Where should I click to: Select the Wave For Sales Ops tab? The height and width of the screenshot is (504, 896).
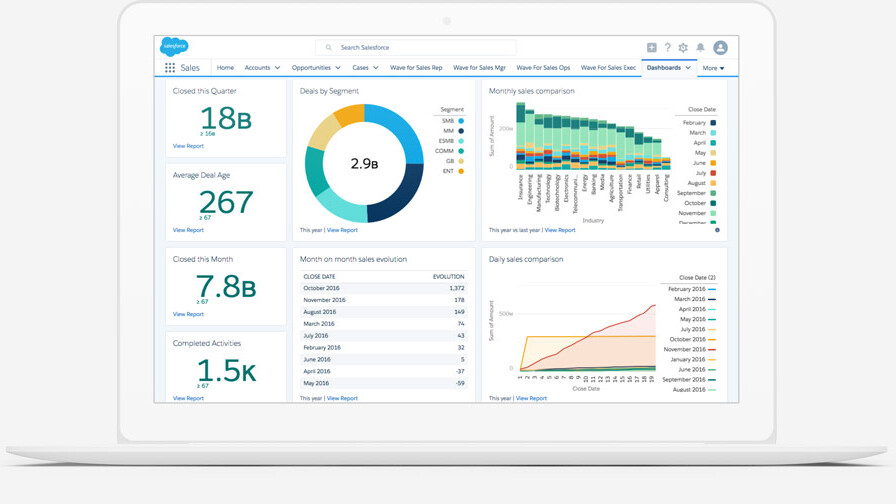pyautogui.click(x=543, y=68)
